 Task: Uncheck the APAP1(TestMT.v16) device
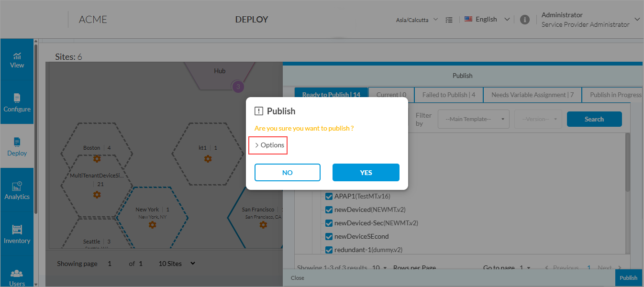tap(329, 196)
